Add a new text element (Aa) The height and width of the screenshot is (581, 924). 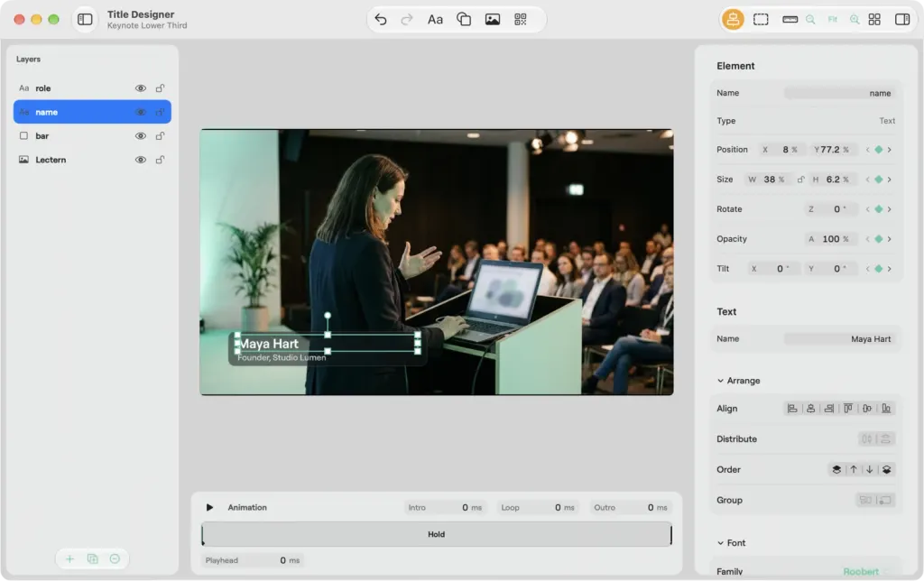tap(435, 20)
